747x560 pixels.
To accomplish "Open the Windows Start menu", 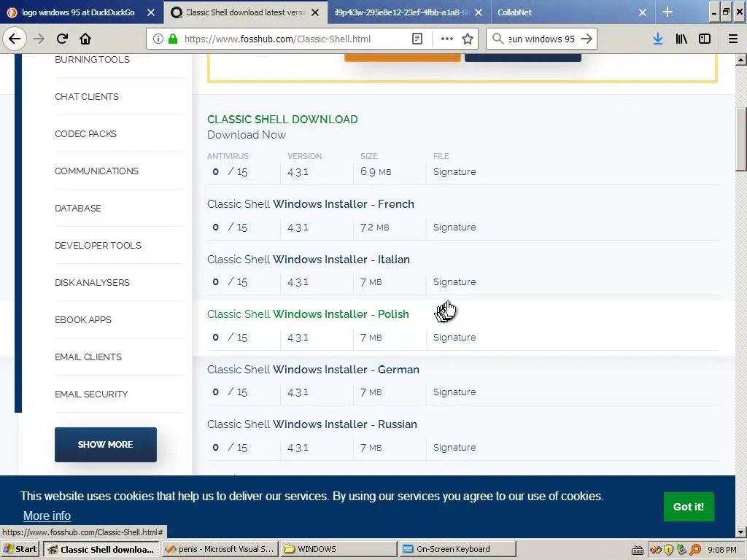I will (20, 549).
